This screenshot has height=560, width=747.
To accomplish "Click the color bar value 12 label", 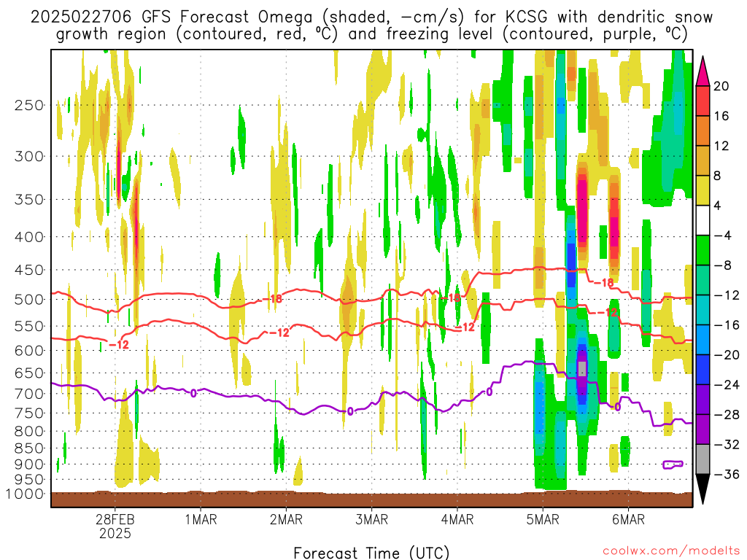I will 721,146.
